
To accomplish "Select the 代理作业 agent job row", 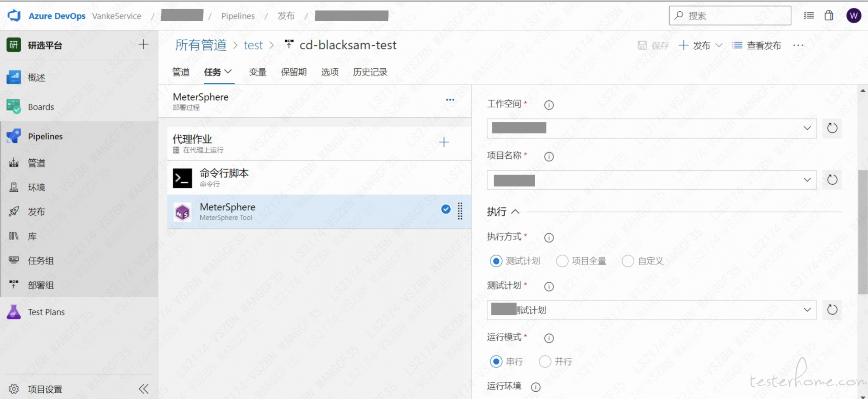I will pyautogui.click(x=319, y=143).
